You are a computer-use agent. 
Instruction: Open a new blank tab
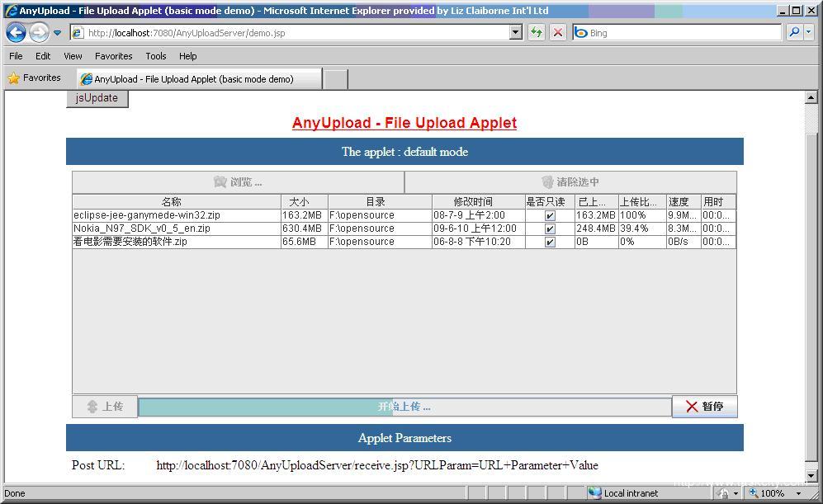335,79
